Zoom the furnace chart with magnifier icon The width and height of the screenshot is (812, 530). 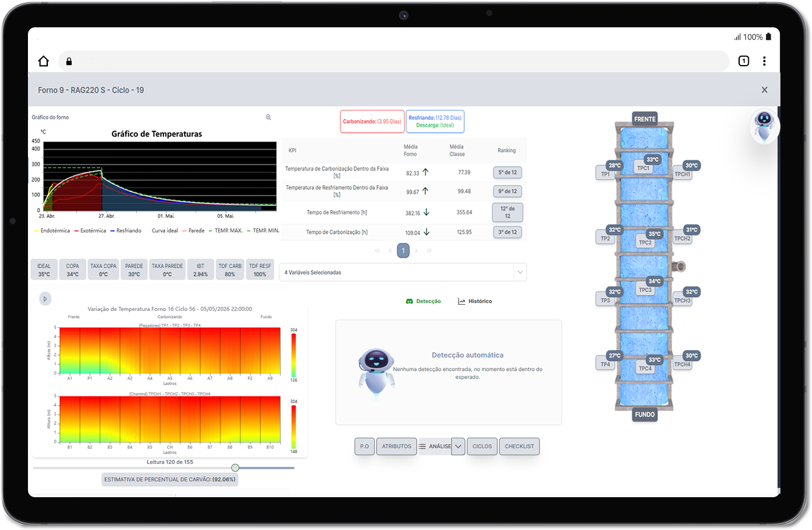(268, 117)
